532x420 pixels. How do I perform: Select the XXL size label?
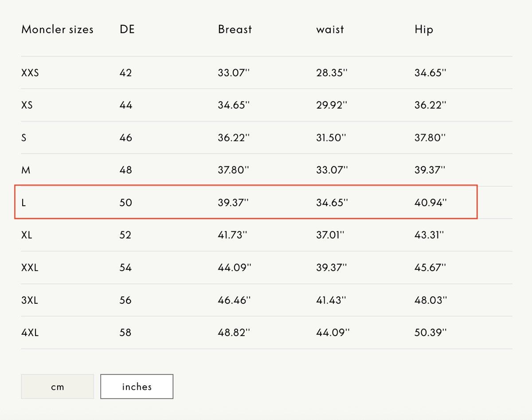pos(30,267)
